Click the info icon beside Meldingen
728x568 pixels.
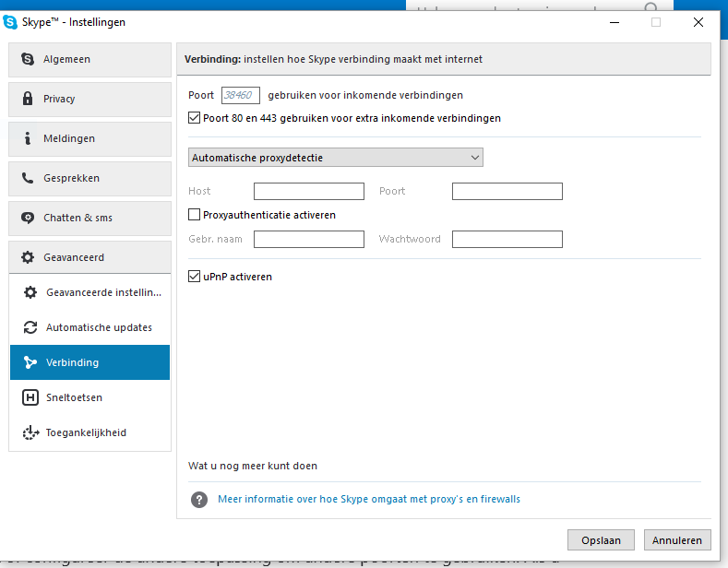pos(28,138)
